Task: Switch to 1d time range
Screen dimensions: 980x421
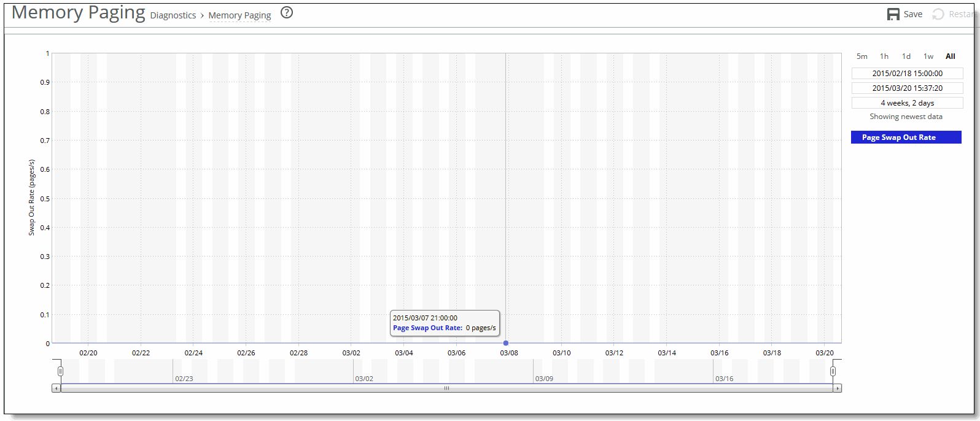Action: (x=906, y=56)
